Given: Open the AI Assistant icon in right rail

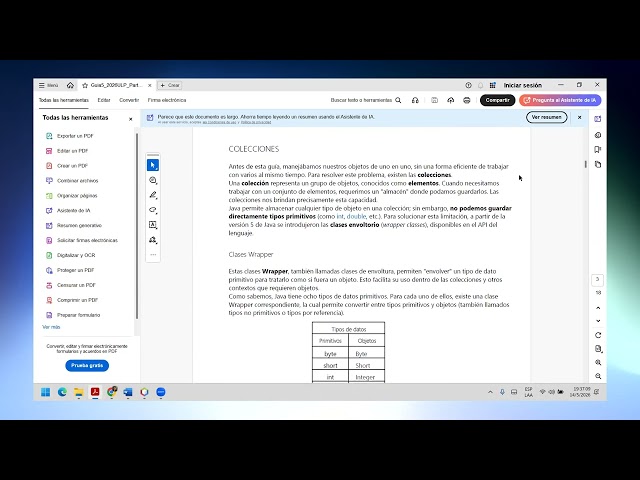Looking at the screenshot, I should tap(598, 119).
